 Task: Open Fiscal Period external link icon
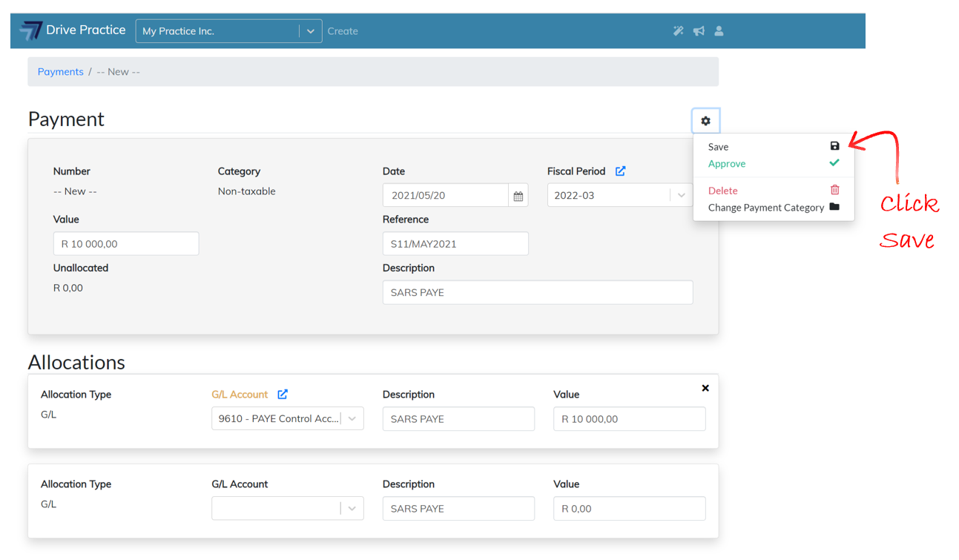[620, 171]
